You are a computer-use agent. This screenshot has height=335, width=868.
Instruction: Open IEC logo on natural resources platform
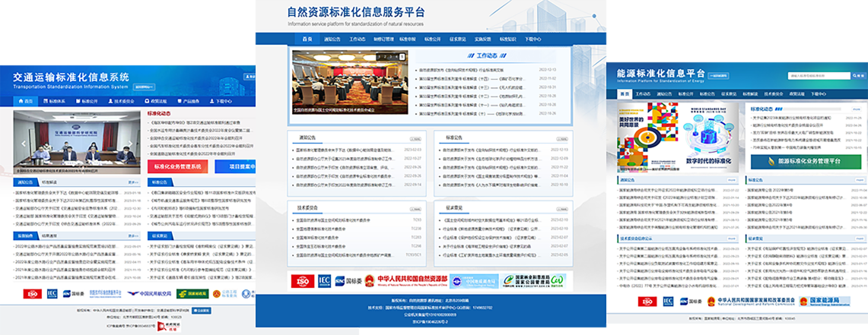point(324,281)
